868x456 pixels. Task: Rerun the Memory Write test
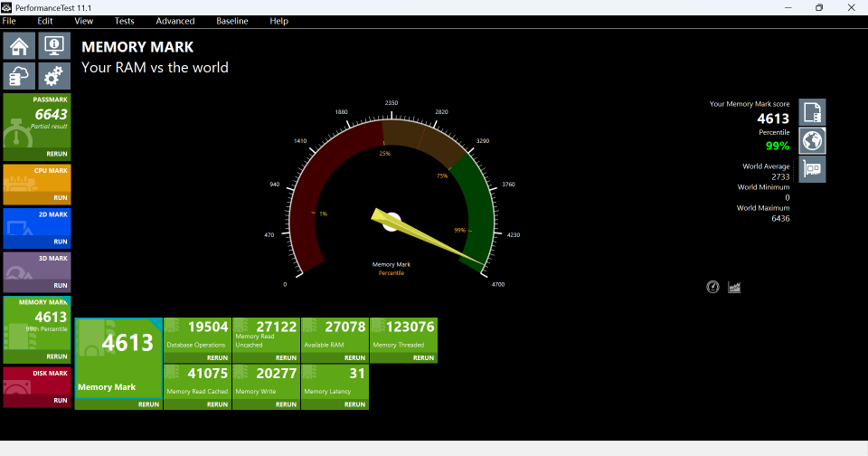pos(286,404)
